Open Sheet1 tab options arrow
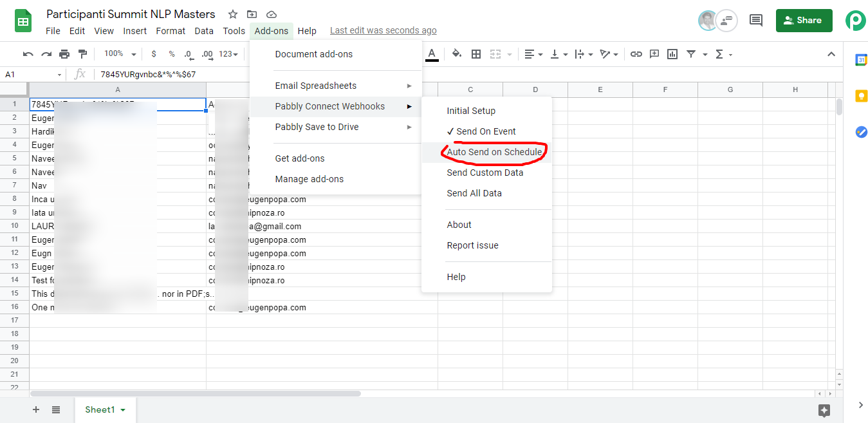This screenshot has width=868, height=423. [123, 410]
